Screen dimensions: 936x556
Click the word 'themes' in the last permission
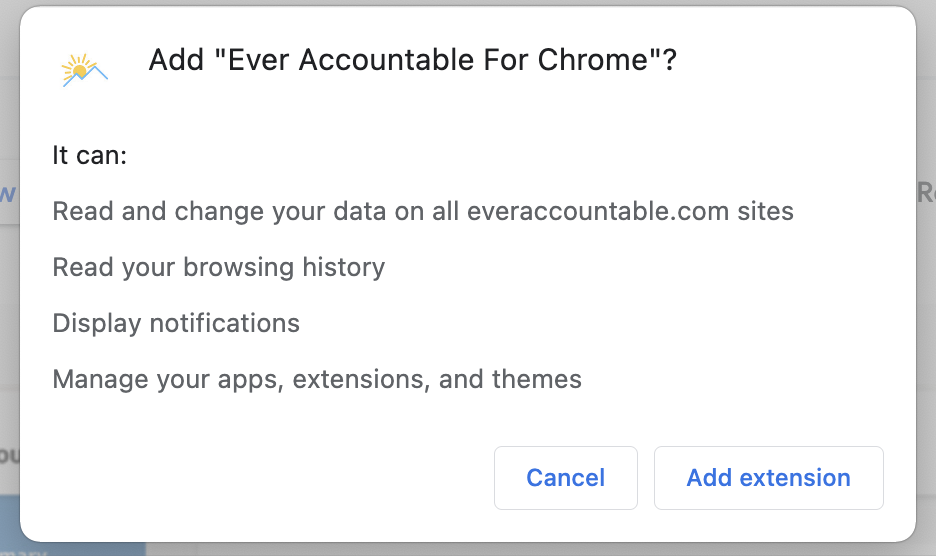(x=537, y=379)
